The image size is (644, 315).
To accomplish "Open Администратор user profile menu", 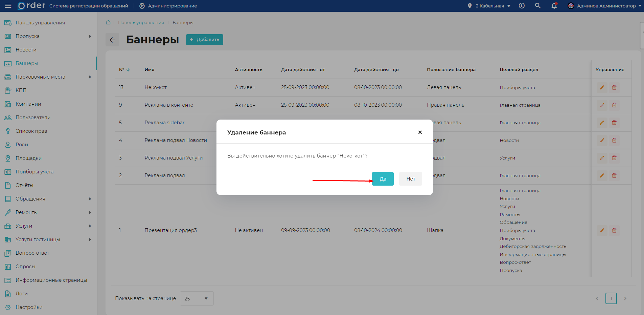I will tap(605, 6).
